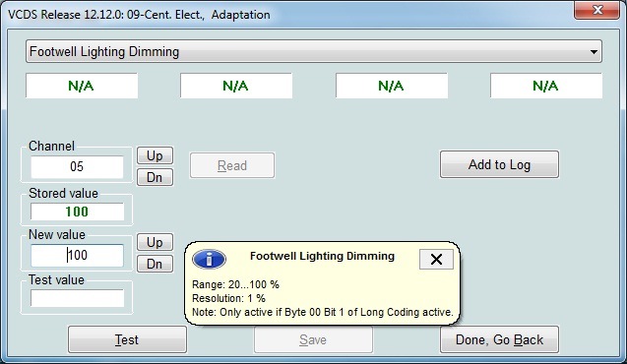627x364 pixels.
Task: Increase Channel number with Up button
Action: point(155,155)
